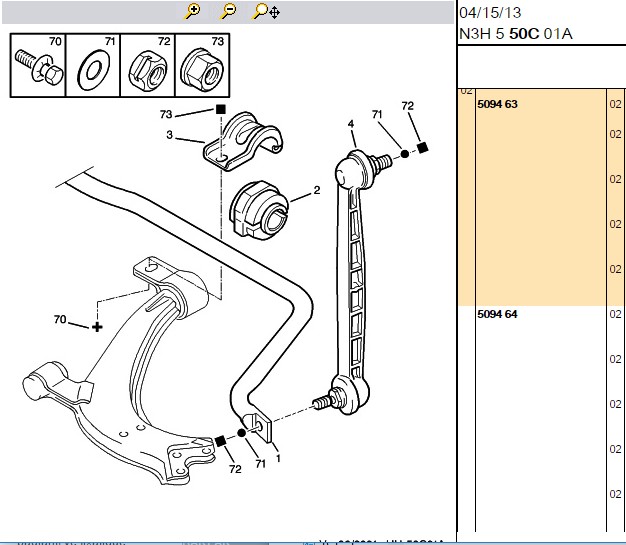Click callout label 73 beside the clamp bracket

coord(166,115)
